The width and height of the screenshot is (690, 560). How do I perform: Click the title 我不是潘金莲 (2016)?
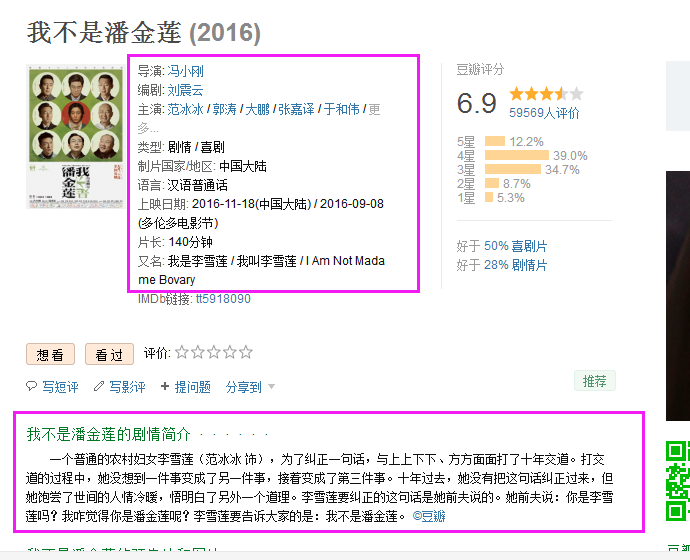tap(143, 33)
